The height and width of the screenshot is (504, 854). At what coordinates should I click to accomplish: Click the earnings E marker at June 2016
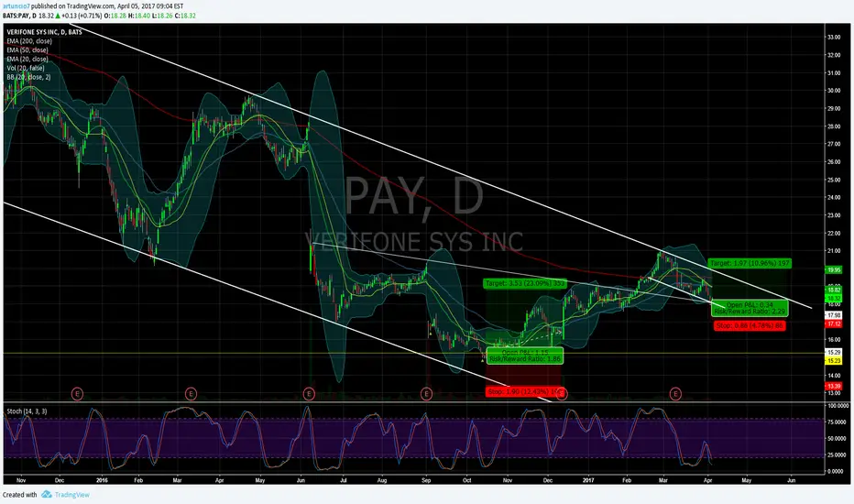[309, 393]
